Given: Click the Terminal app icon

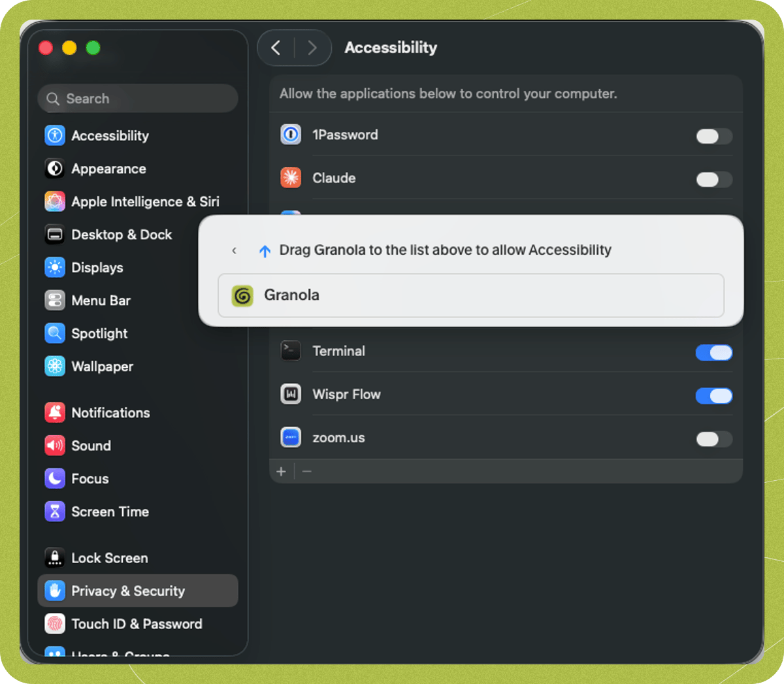Looking at the screenshot, I should (291, 351).
